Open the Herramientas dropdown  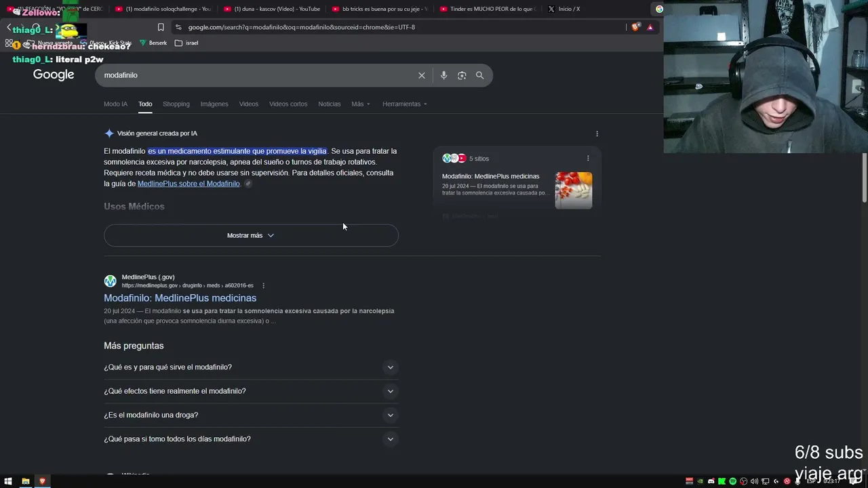tap(405, 104)
